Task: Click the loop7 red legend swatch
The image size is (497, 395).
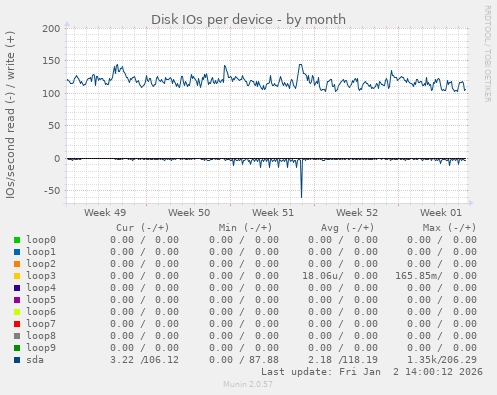Action: 17,324
